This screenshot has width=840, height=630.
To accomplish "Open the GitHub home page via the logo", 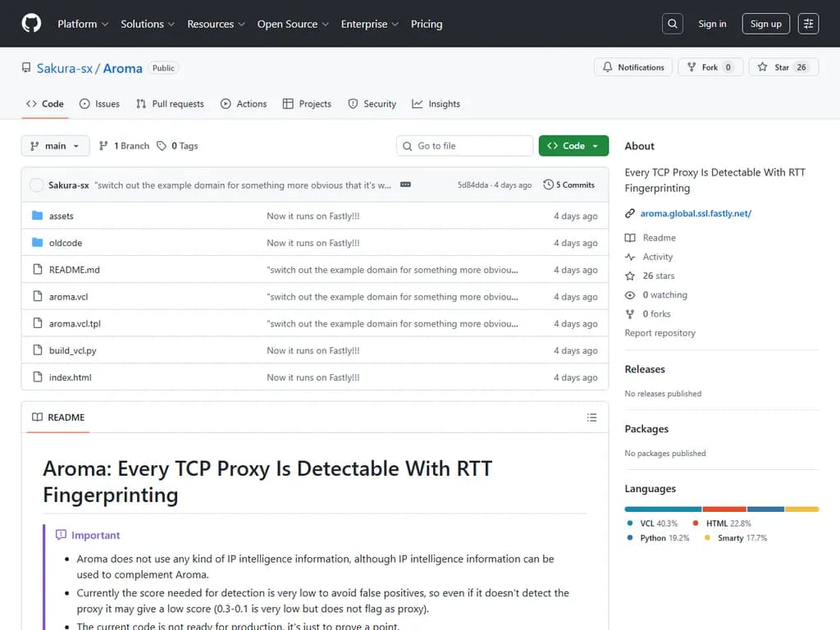I will point(30,23).
